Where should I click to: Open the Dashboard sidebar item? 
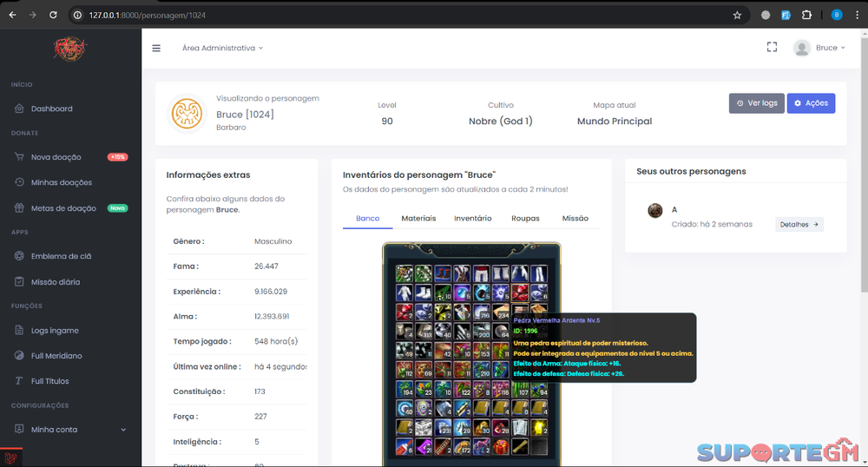coord(51,109)
